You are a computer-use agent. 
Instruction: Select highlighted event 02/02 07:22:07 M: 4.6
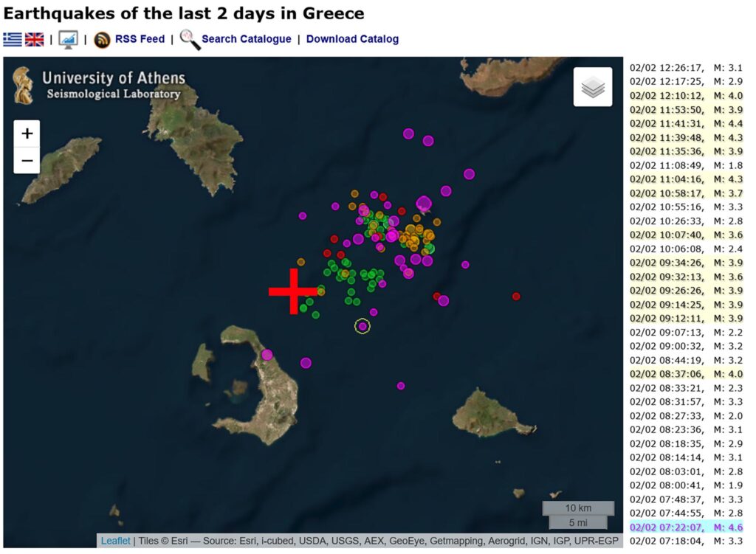686,527
